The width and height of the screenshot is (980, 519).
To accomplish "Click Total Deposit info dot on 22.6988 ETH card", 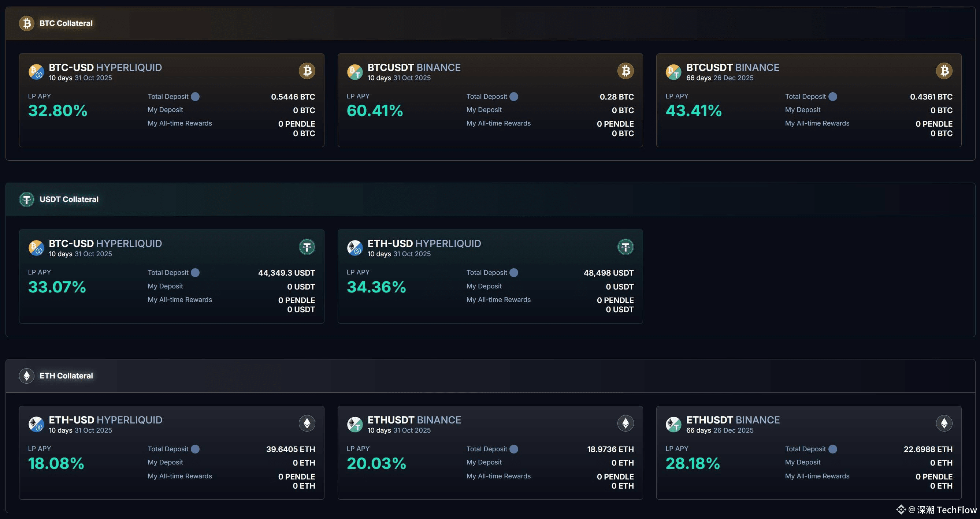I will point(832,449).
